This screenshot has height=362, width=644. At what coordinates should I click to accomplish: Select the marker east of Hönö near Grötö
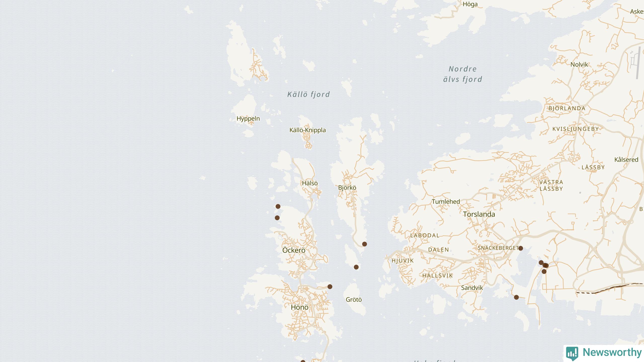click(x=330, y=287)
